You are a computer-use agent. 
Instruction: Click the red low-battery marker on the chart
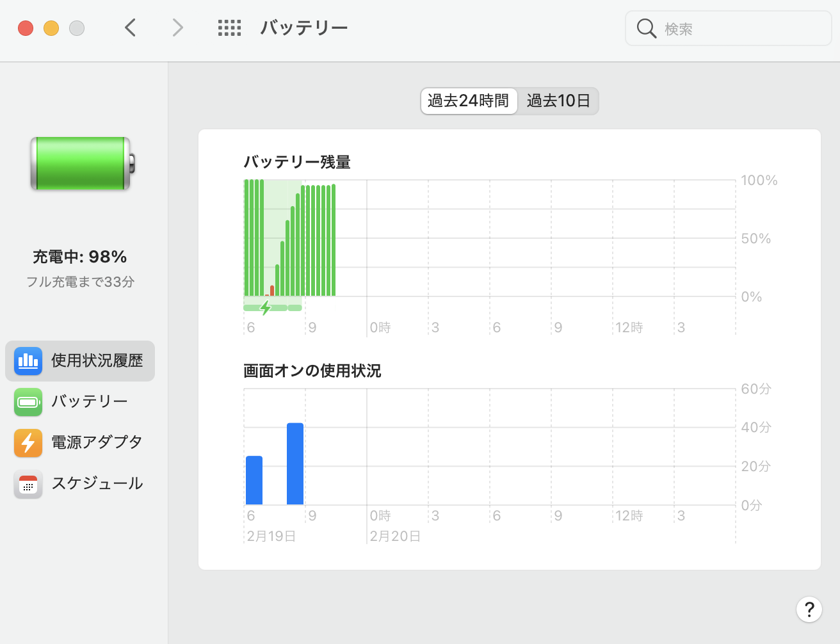pyautogui.click(x=273, y=292)
